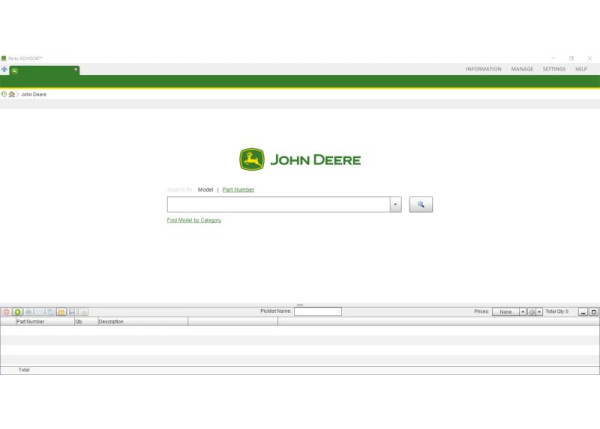Open the SETTINGS menu

553,69
